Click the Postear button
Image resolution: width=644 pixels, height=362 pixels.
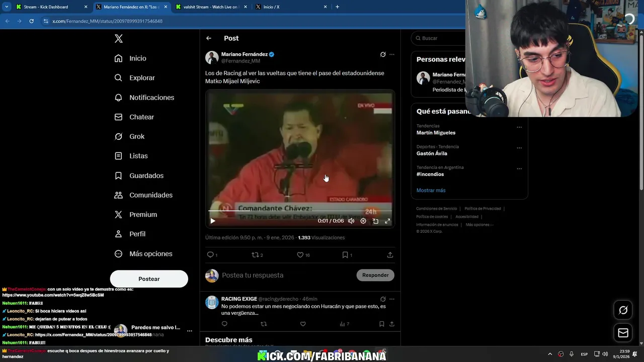(149, 279)
